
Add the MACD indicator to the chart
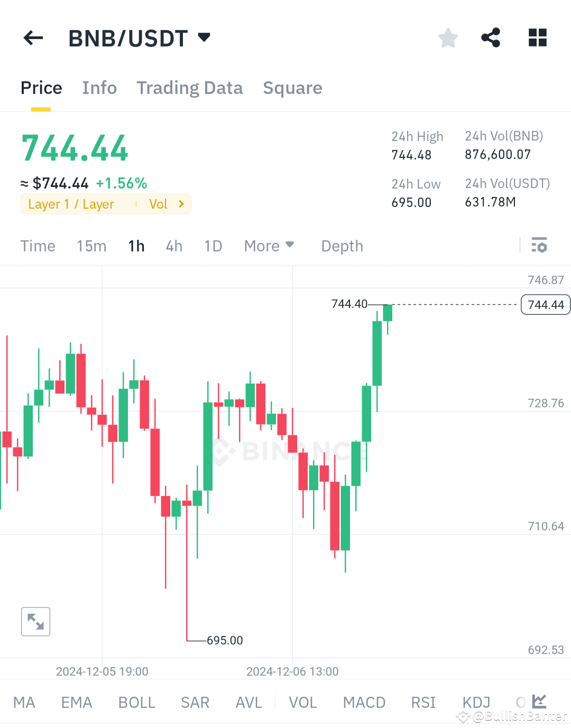click(x=364, y=702)
